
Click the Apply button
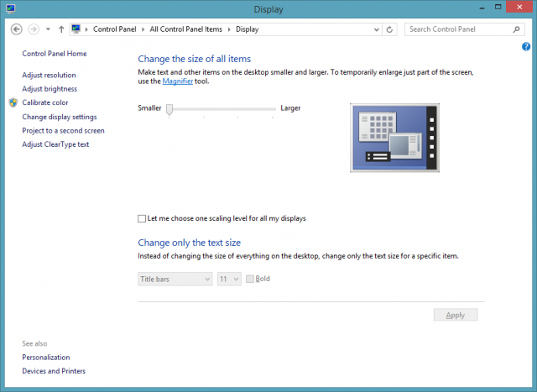456,315
